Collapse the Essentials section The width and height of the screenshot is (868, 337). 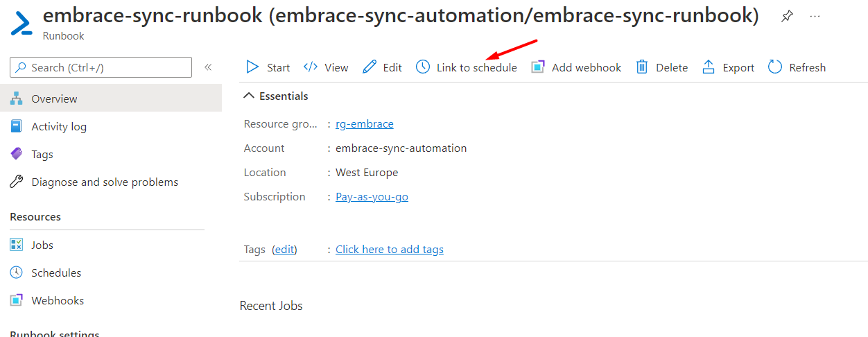pos(250,96)
